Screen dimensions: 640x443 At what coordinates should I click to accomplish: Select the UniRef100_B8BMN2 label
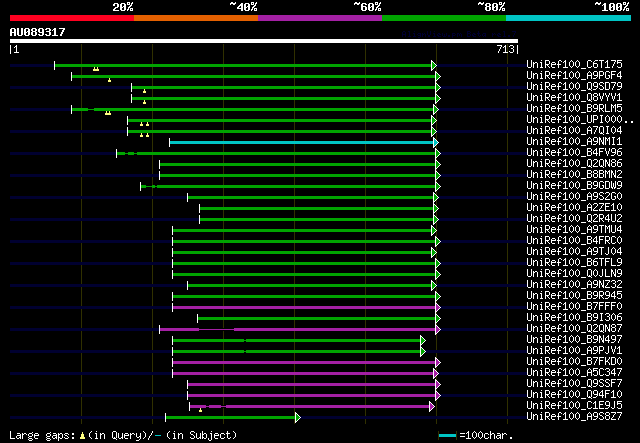[x=574, y=174]
